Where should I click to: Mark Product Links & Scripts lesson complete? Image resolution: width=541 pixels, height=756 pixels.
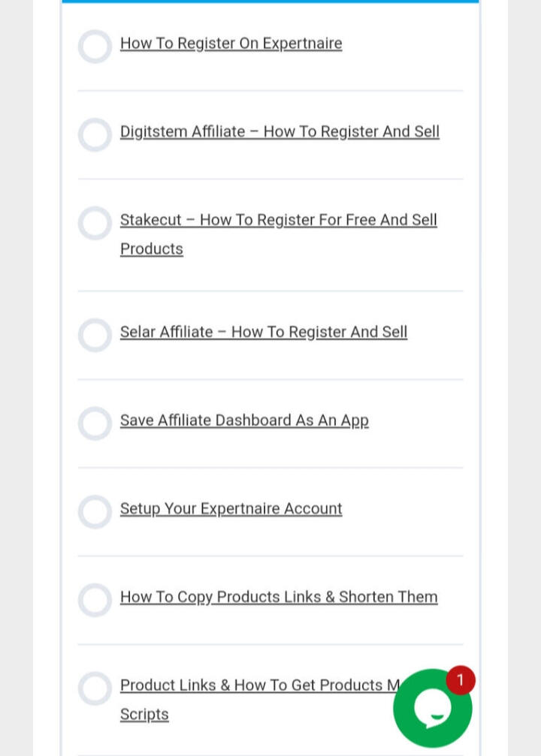pos(95,688)
